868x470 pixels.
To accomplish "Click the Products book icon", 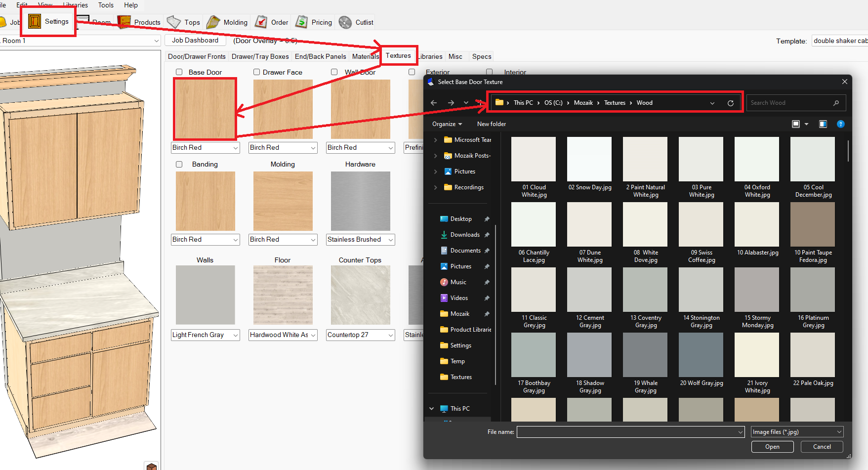I will [x=124, y=22].
